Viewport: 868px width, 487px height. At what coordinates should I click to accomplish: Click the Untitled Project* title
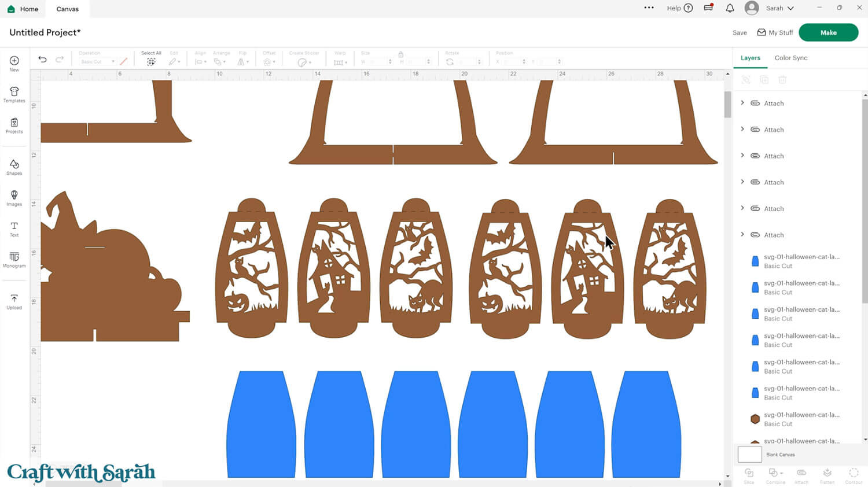coord(45,32)
